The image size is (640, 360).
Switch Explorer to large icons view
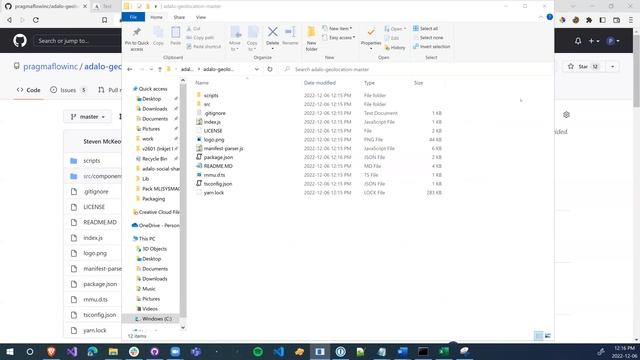pyautogui.click(x=548, y=336)
